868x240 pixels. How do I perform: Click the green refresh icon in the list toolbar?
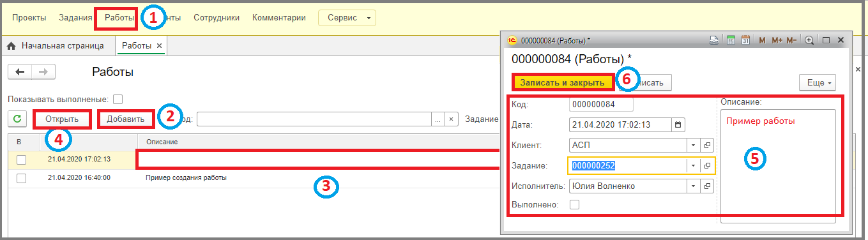(17, 119)
